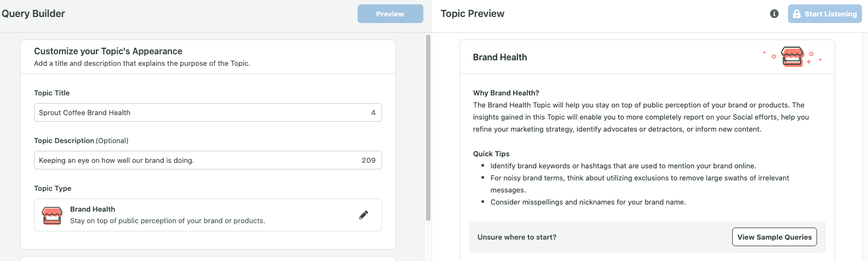Viewport: 868px width, 261px height.
Task: Click the Topic Type label
Action: coord(53,188)
